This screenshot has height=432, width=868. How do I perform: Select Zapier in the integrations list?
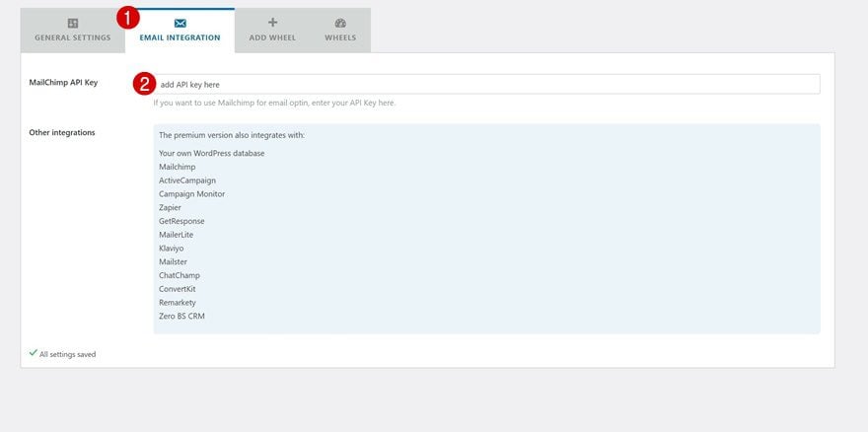[170, 208]
